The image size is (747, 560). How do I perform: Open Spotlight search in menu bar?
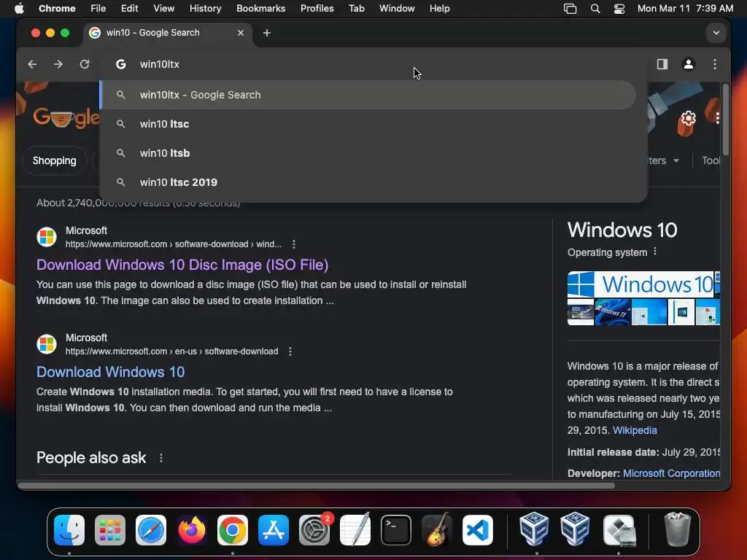click(x=595, y=9)
